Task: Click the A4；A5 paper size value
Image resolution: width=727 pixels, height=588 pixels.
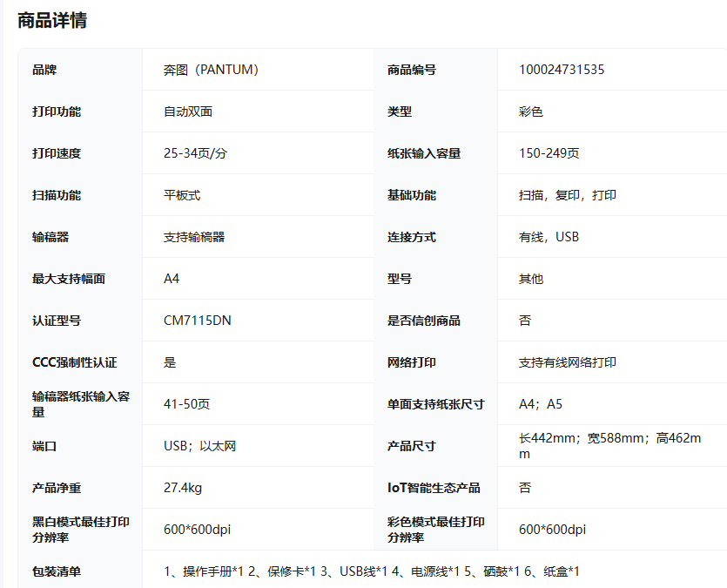Action: 541,403
